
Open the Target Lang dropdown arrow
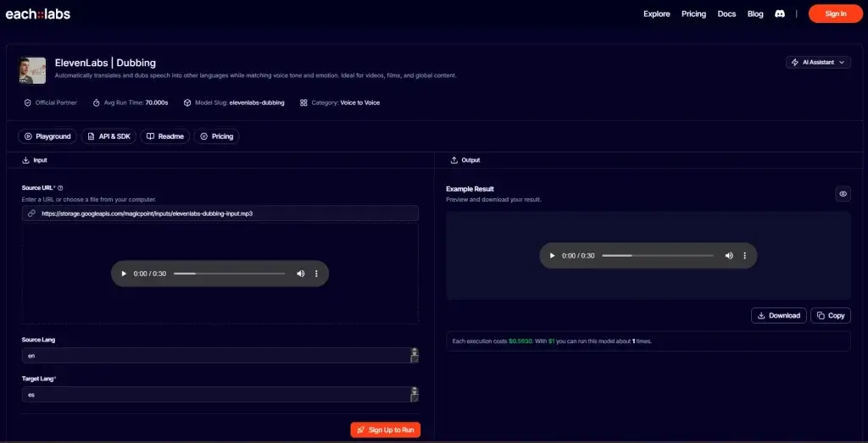(x=414, y=395)
